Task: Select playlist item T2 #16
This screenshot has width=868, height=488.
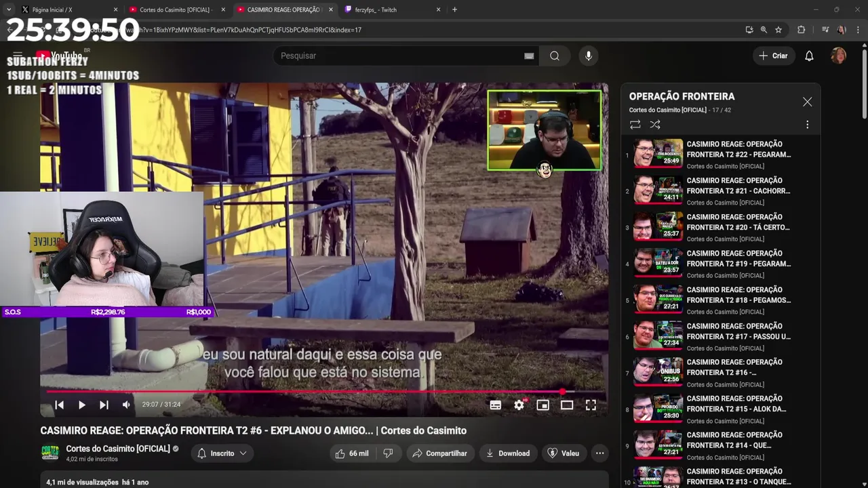Action: (x=721, y=373)
